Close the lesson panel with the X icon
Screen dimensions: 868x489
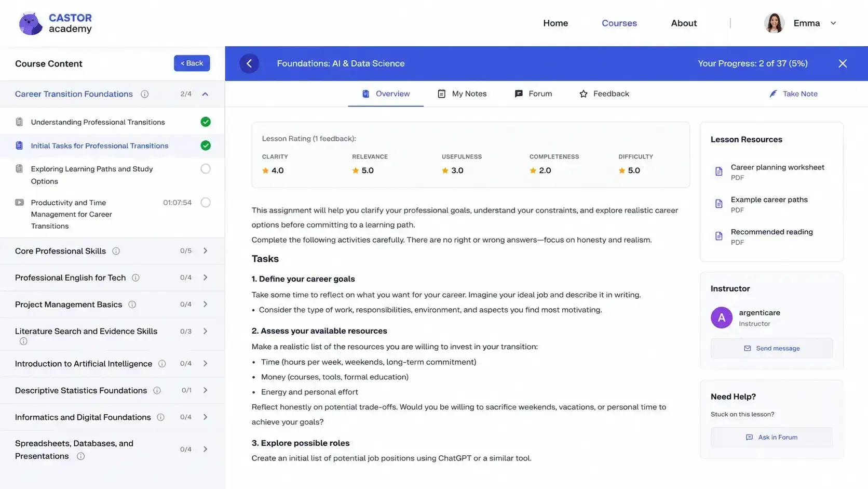tap(843, 63)
